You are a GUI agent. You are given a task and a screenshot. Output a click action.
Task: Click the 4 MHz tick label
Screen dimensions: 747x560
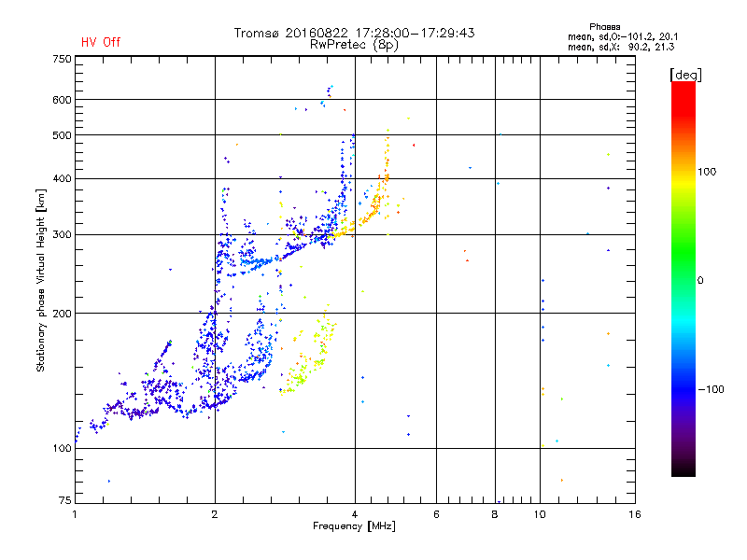[355, 514]
